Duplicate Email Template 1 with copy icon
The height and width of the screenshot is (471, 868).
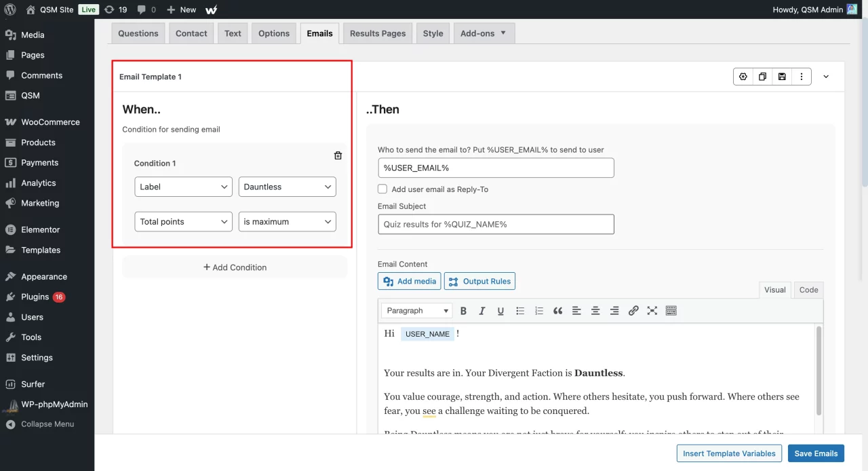click(x=762, y=77)
